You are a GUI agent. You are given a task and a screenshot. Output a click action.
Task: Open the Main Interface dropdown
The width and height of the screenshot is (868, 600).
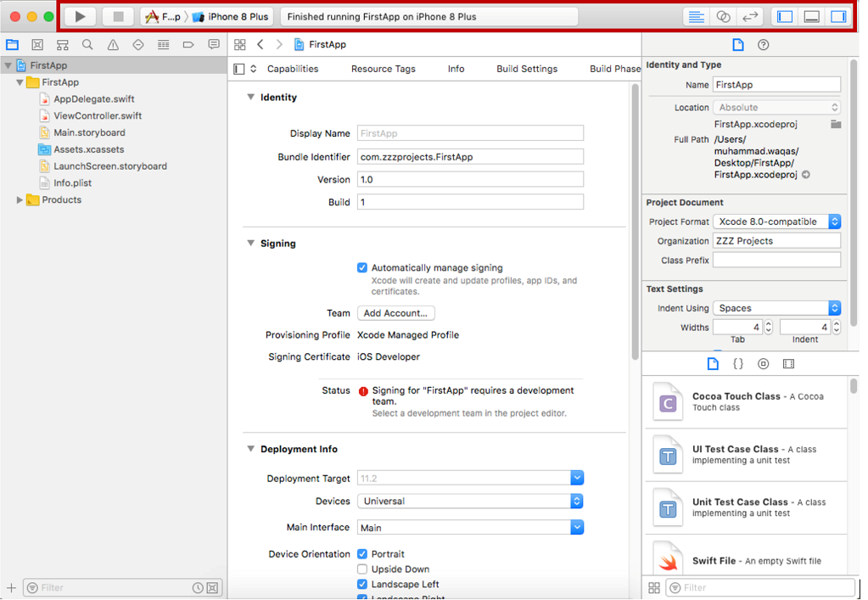coord(577,528)
